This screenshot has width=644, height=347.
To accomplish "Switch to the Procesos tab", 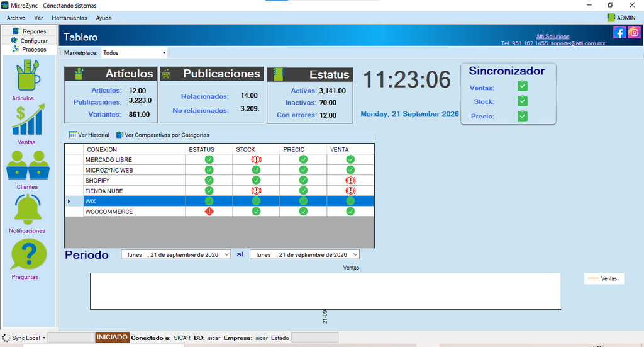I will tap(30, 49).
